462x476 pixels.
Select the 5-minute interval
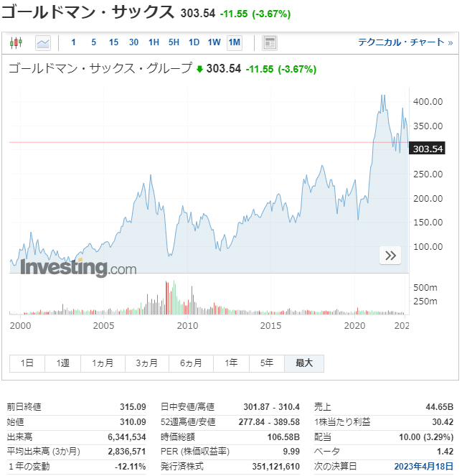[93, 42]
